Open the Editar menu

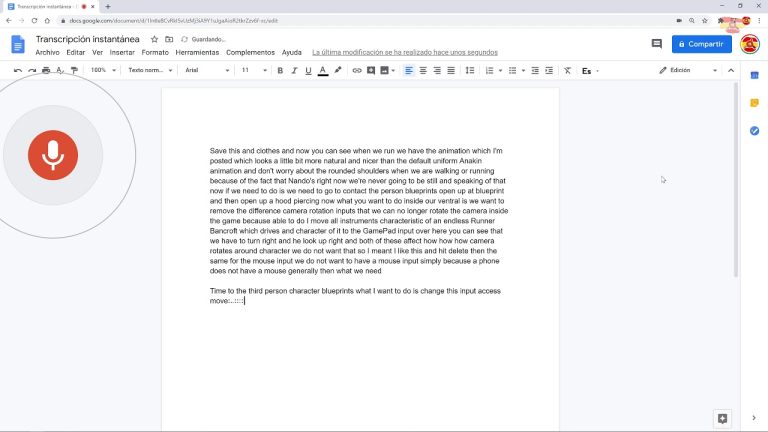[x=75, y=52]
